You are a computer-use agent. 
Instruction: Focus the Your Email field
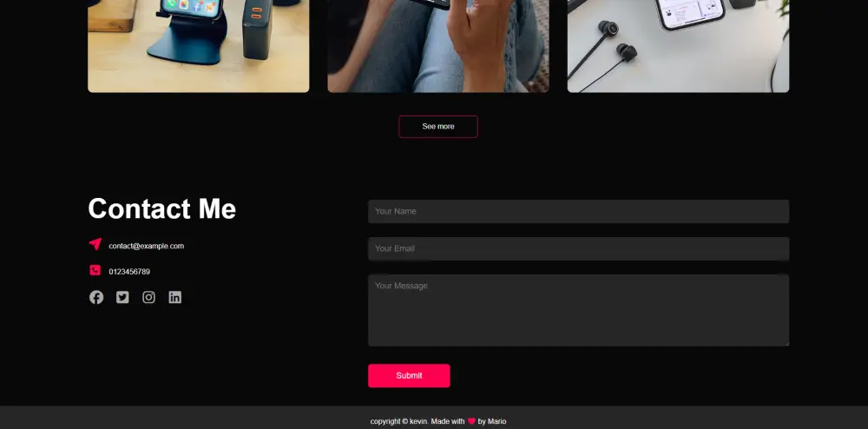(578, 248)
